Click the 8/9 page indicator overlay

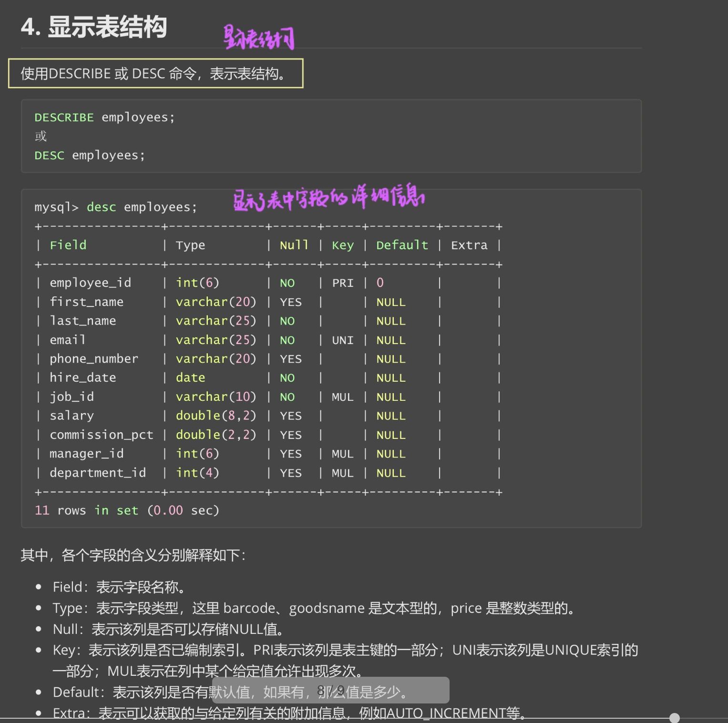(330, 690)
